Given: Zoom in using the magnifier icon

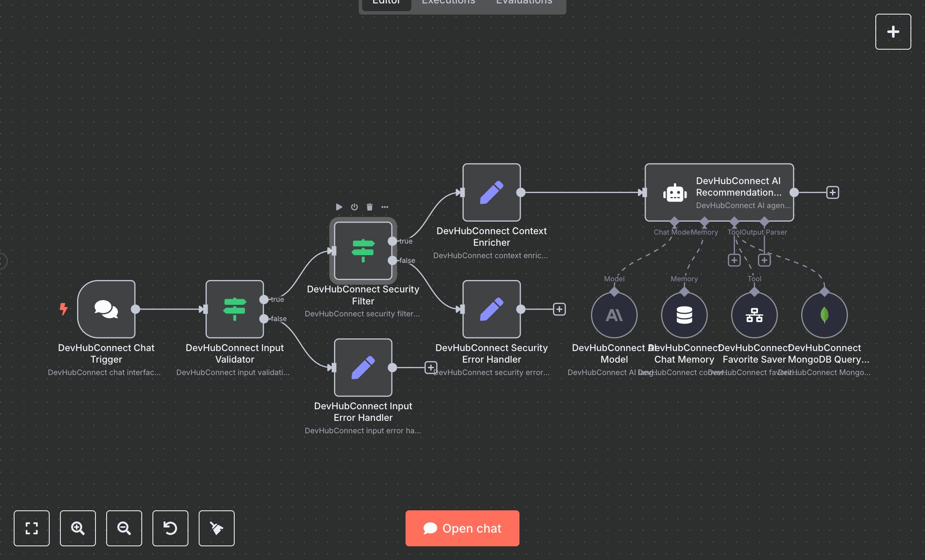Looking at the screenshot, I should click(x=78, y=528).
